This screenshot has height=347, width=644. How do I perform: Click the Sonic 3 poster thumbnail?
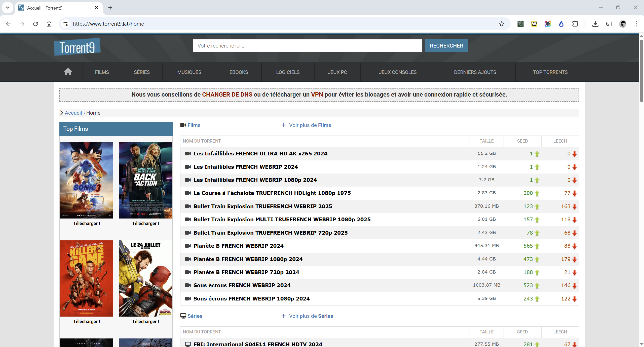(x=87, y=180)
